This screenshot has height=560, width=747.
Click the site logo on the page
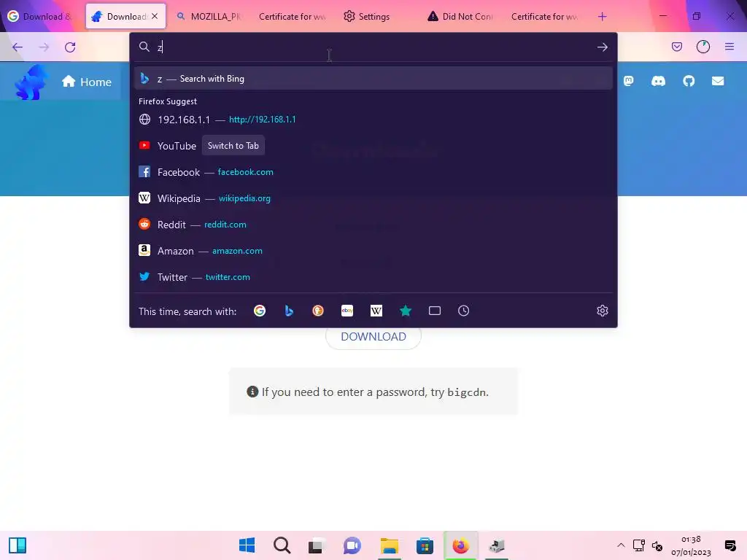coord(31,82)
